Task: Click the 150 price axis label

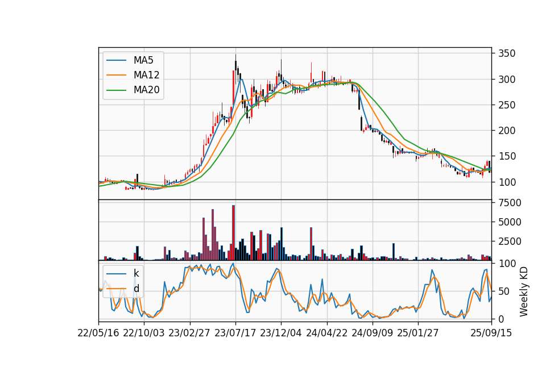Action: [507, 157]
